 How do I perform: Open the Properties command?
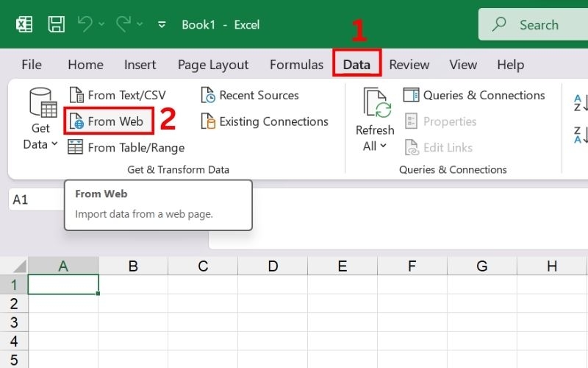(x=441, y=121)
